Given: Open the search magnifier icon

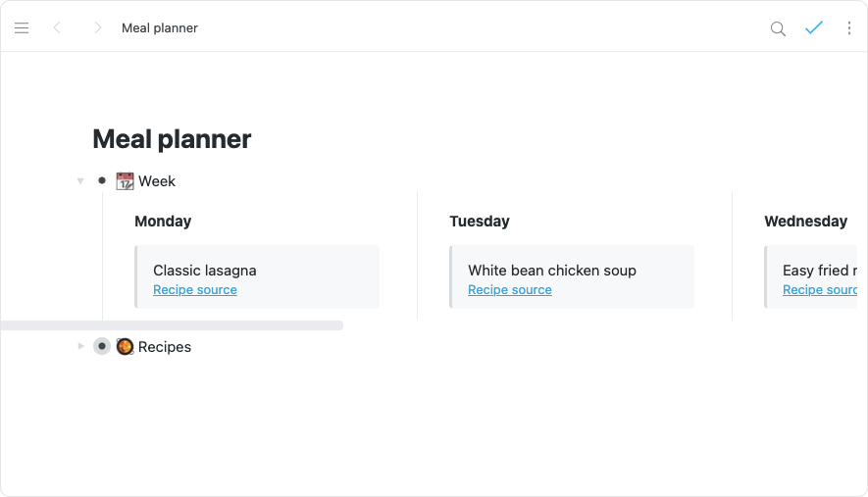Looking at the screenshot, I should coord(778,28).
